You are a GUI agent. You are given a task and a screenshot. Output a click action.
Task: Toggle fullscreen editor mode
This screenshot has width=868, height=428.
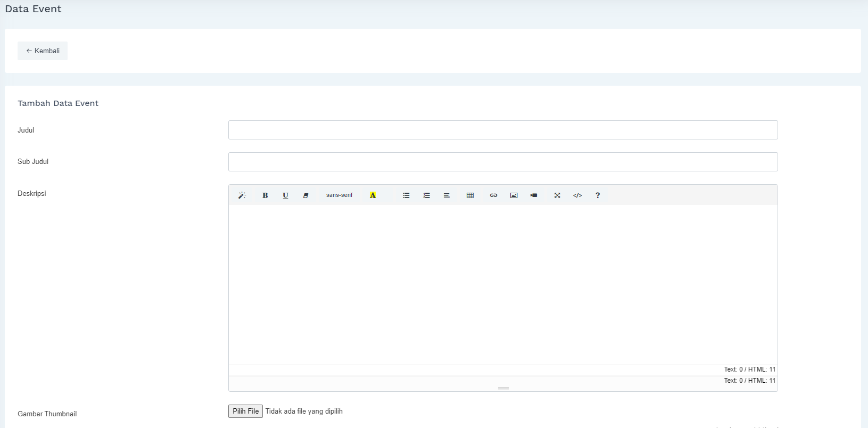coord(557,195)
